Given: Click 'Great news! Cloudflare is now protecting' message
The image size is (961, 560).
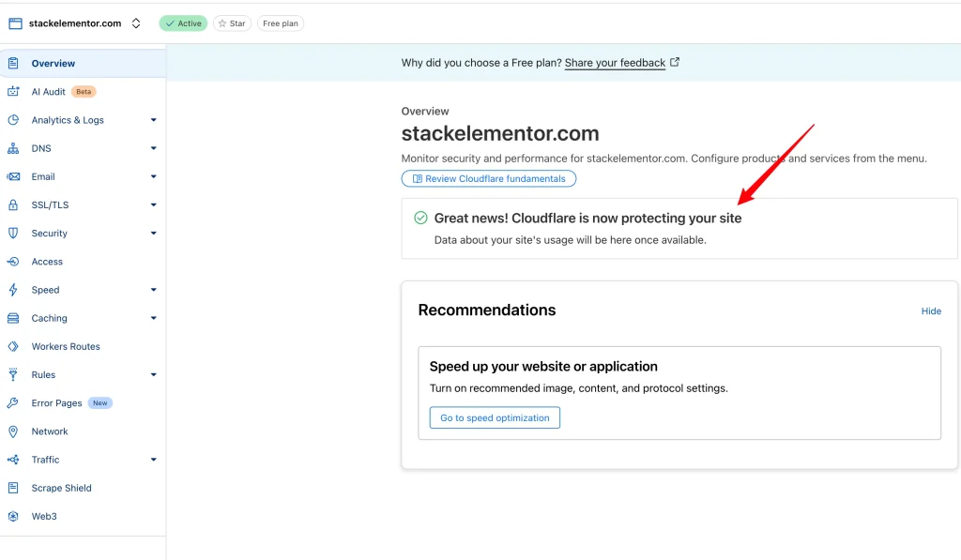Looking at the screenshot, I should pos(587,219).
